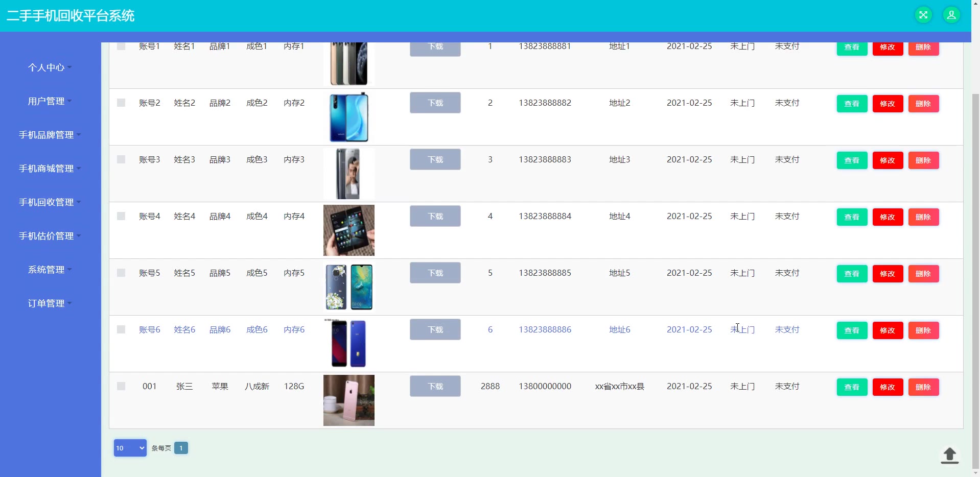Download file for row 账号4
Image resolution: width=980 pixels, height=477 pixels.
[x=435, y=216]
